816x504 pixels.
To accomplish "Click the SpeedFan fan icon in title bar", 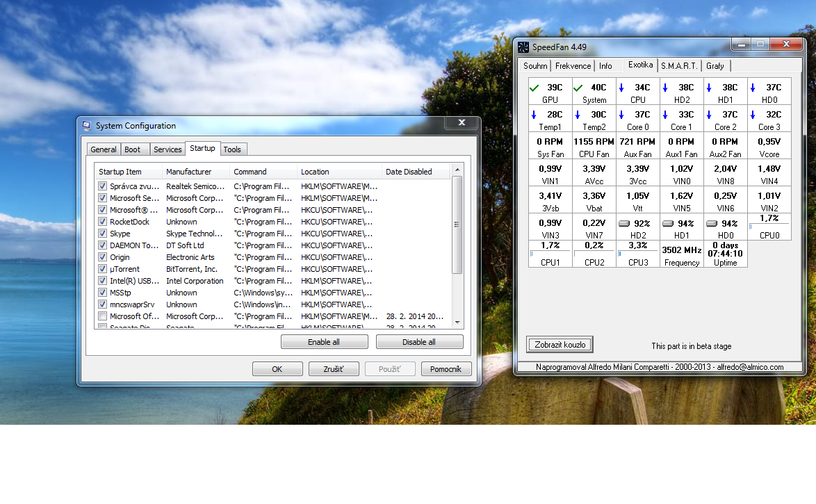I will click(523, 47).
